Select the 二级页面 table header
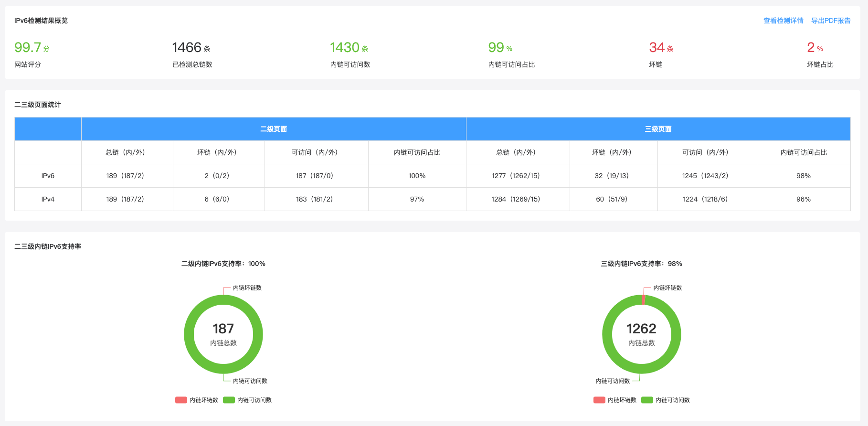 pos(274,129)
